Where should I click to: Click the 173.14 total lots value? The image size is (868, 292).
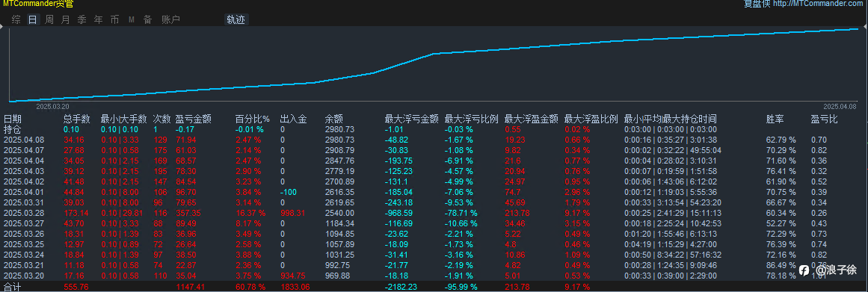pyautogui.click(x=76, y=212)
